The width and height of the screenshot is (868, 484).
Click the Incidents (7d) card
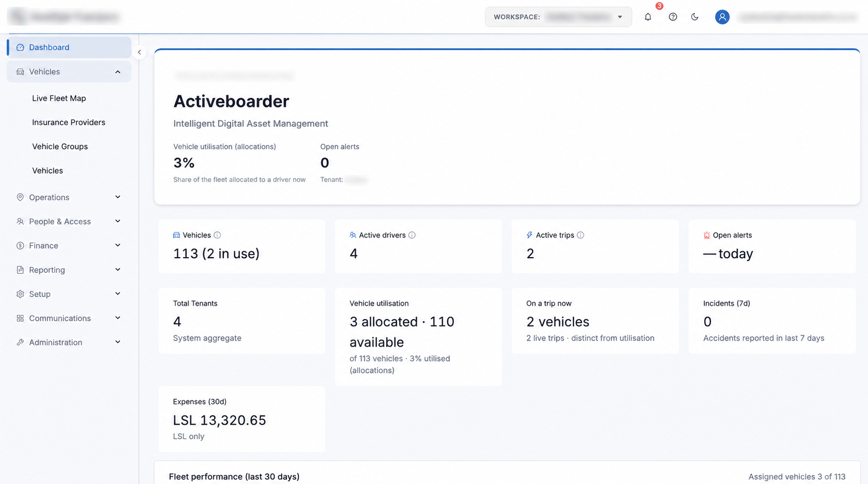772,321
